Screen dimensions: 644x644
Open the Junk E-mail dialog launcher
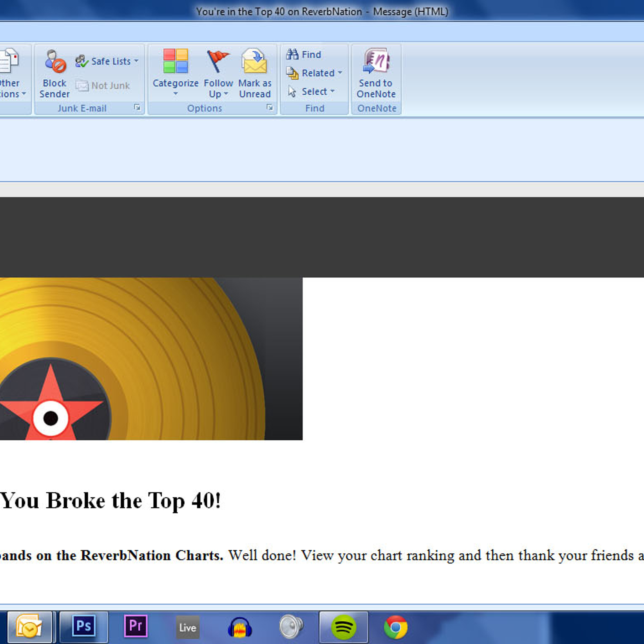(137, 107)
